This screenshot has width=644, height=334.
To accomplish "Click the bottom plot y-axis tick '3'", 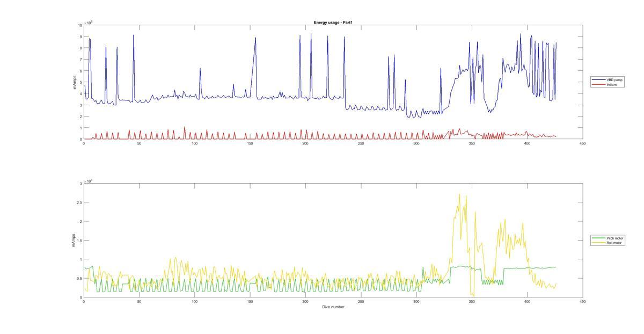I will click(80, 184).
